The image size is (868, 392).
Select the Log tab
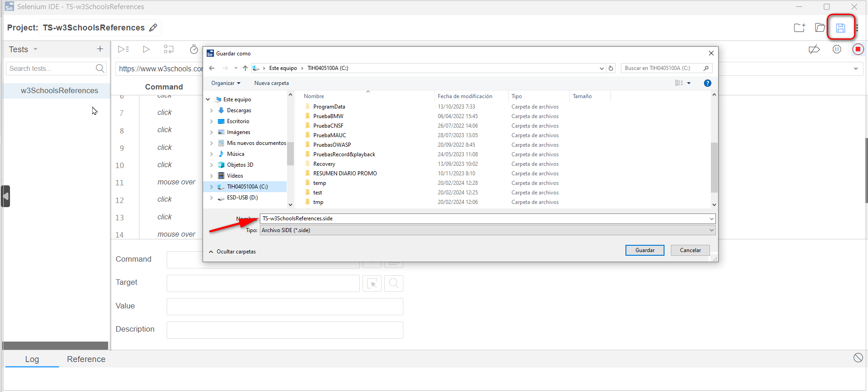[32, 359]
